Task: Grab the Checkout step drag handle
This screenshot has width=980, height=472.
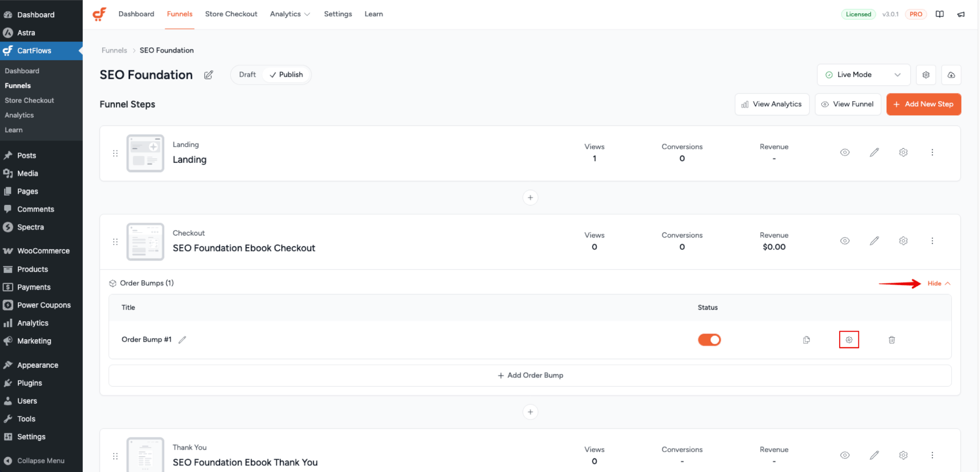Action: point(115,242)
